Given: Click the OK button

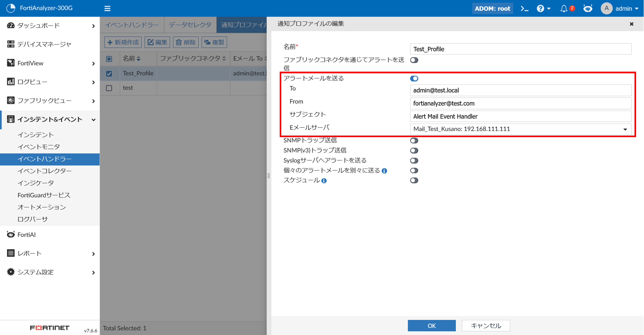Looking at the screenshot, I should point(431,325).
